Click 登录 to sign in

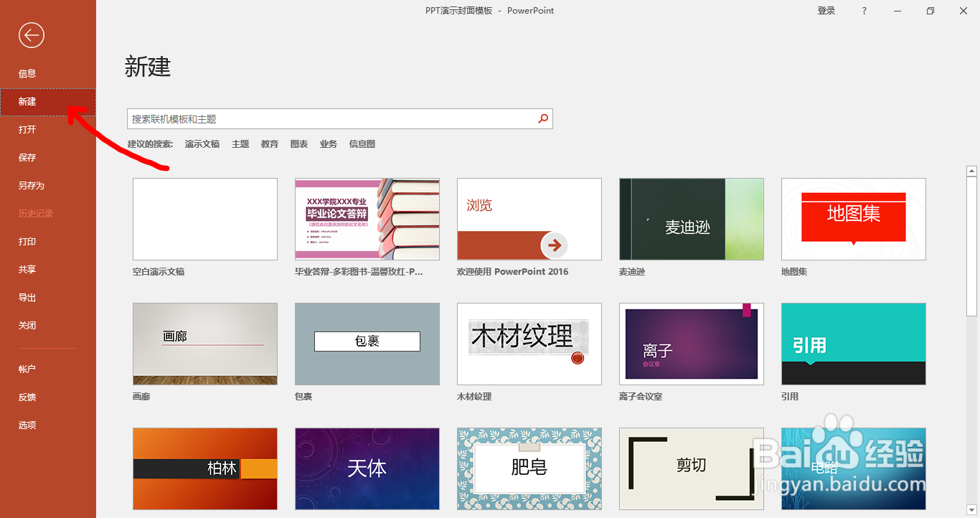[x=826, y=11]
